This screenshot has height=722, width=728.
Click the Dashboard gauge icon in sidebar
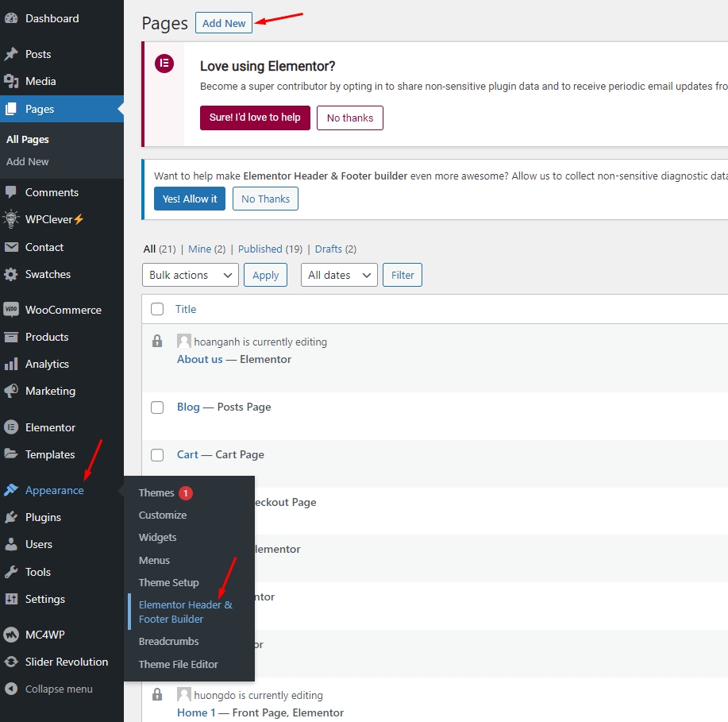point(11,18)
